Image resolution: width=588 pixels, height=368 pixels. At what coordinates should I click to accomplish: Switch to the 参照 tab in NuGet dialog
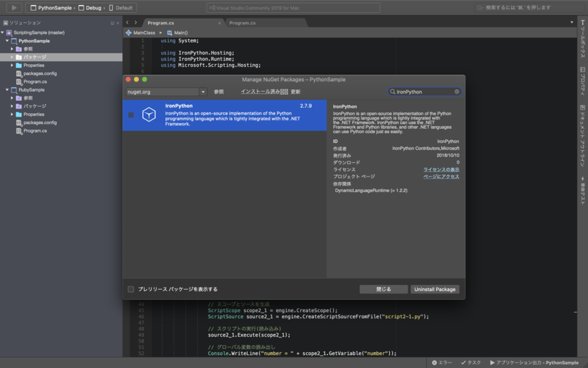(x=218, y=91)
